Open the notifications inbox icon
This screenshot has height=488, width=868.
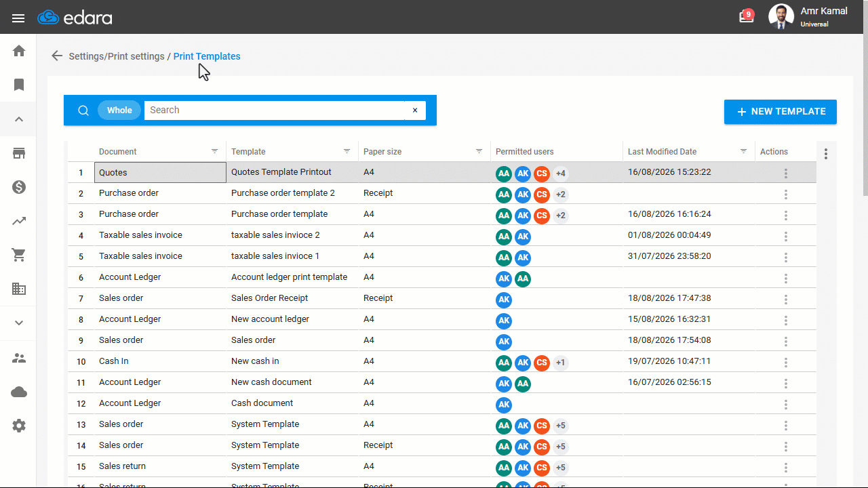[746, 17]
